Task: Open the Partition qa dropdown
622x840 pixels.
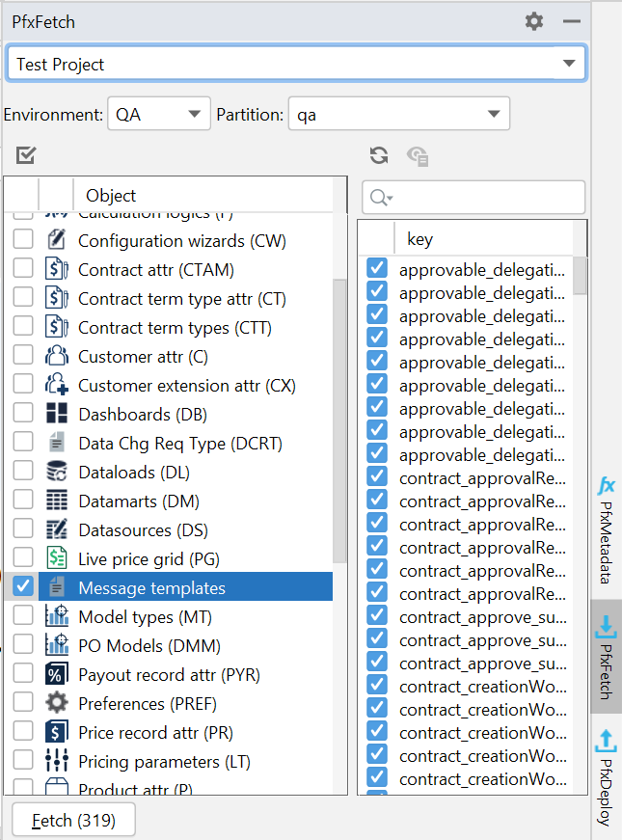Action: (x=399, y=114)
